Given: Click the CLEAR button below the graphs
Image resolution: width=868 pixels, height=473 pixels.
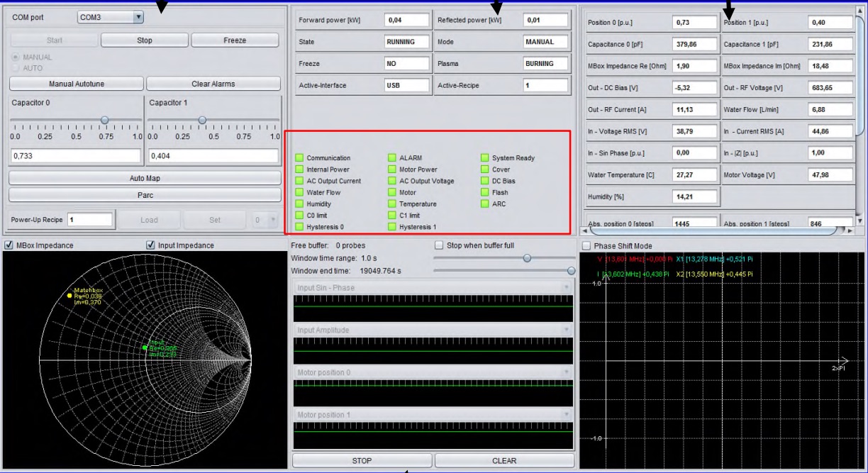Looking at the screenshot, I should click(504, 460).
